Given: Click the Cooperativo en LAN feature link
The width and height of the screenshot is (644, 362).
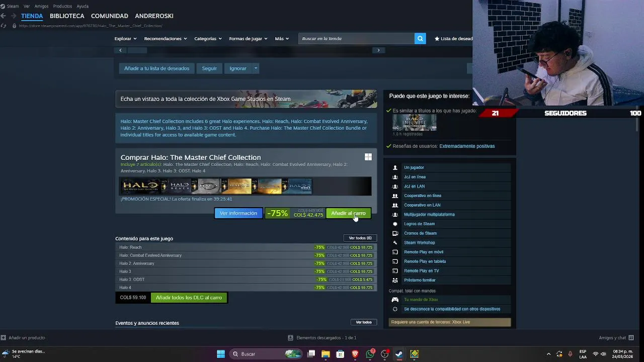Looking at the screenshot, I should (422, 205).
